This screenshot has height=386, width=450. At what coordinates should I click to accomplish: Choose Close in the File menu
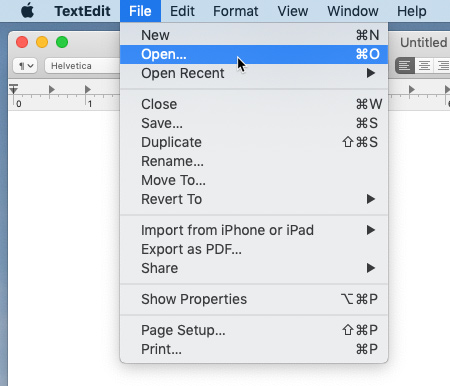254,104
